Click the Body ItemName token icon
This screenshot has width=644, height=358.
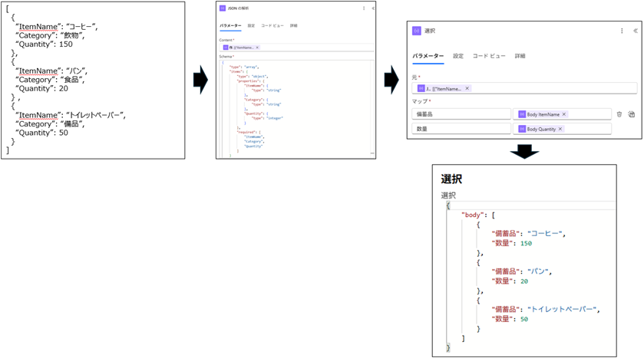522,114
